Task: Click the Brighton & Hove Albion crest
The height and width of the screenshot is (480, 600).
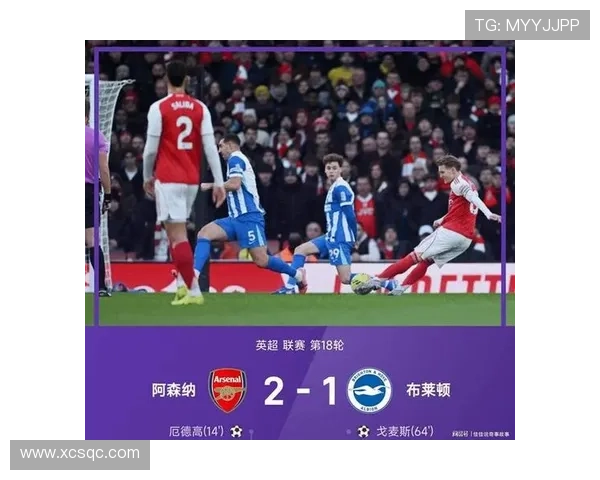Action: (x=369, y=390)
